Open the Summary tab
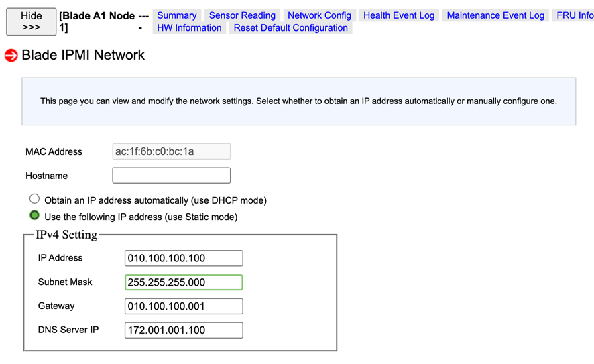The height and width of the screenshot is (364, 594). click(x=177, y=15)
